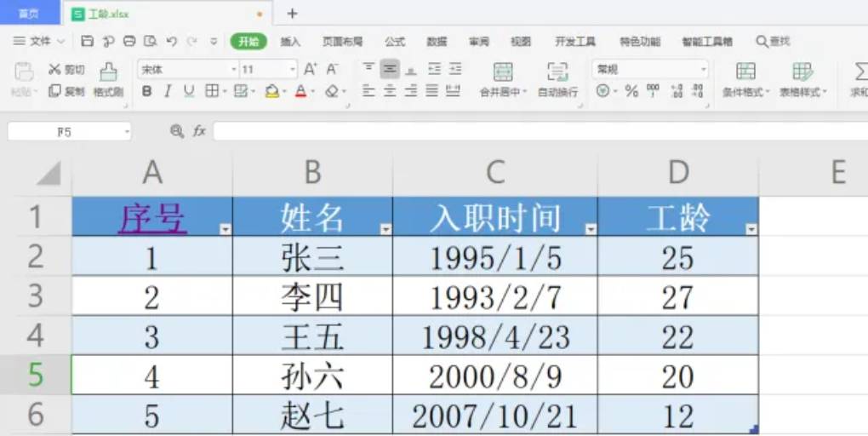Click the 序号 hyperlink in cell A1

pyautogui.click(x=152, y=217)
